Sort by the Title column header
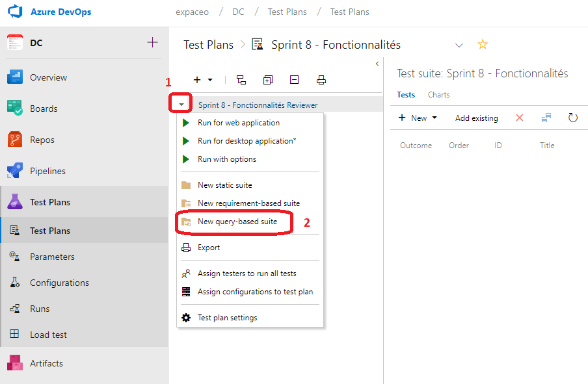This screenshot has width=588, height=384. [x=547, y=146]
